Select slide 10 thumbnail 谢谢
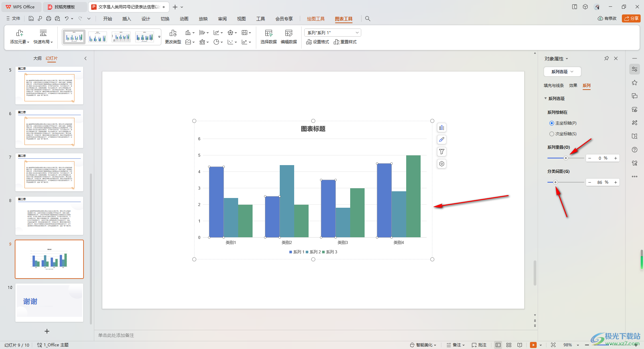 (49, 303)
